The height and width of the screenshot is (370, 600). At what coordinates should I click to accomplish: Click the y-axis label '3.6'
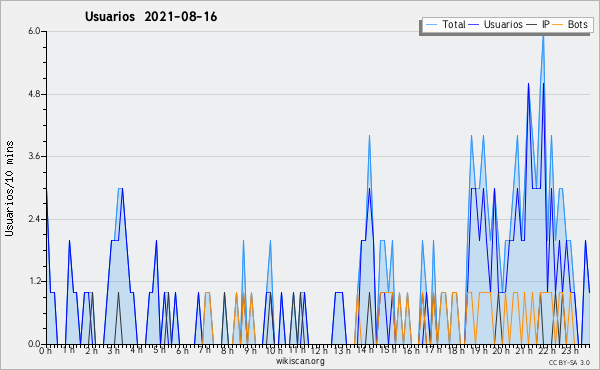pyautogui.click(x=34, y=156)
